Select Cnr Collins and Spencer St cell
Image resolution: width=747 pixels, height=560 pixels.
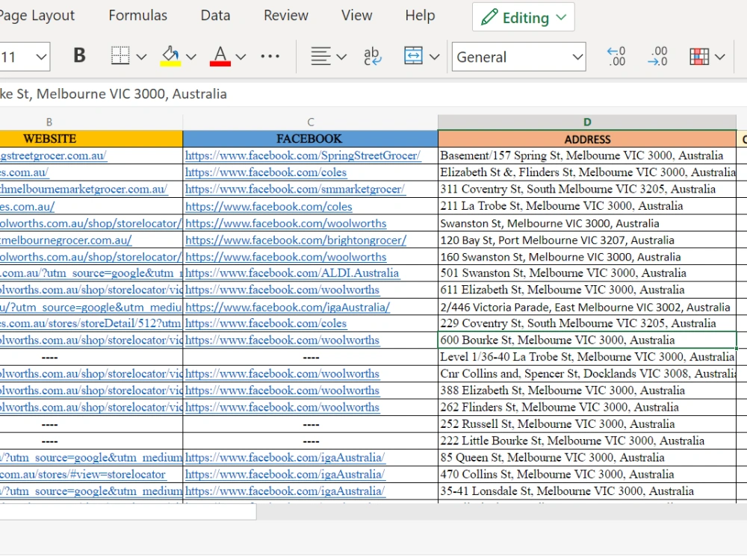pos(587,374)
